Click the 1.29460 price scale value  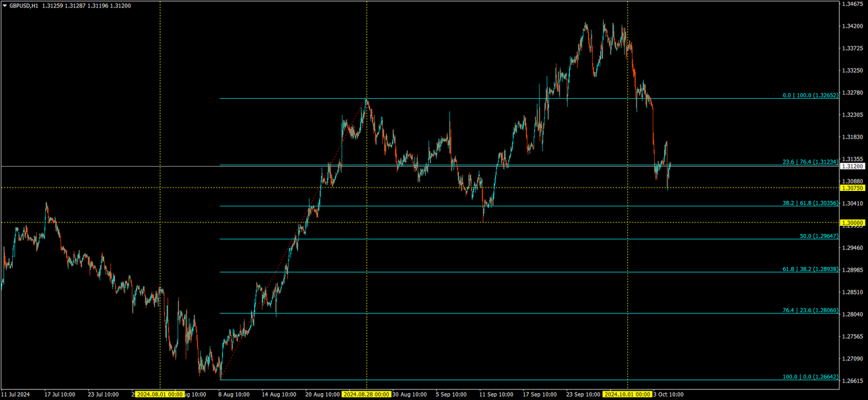[853, 247]
